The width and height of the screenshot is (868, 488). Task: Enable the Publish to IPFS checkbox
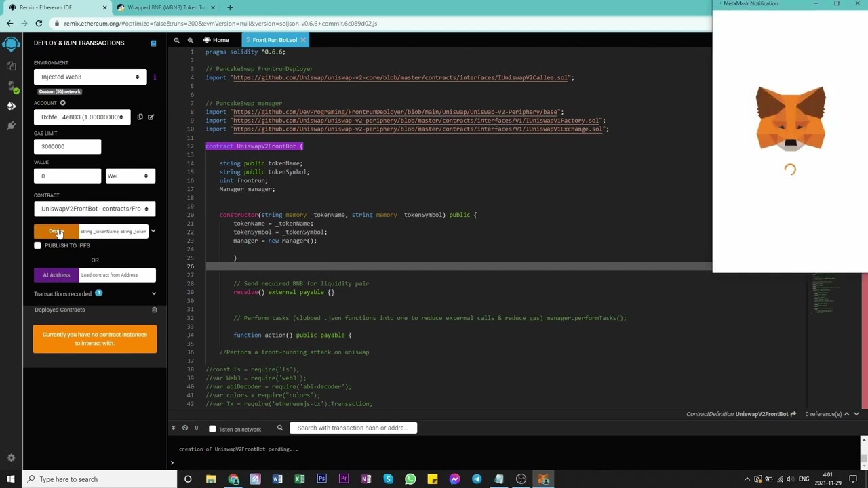click(37, 245)
